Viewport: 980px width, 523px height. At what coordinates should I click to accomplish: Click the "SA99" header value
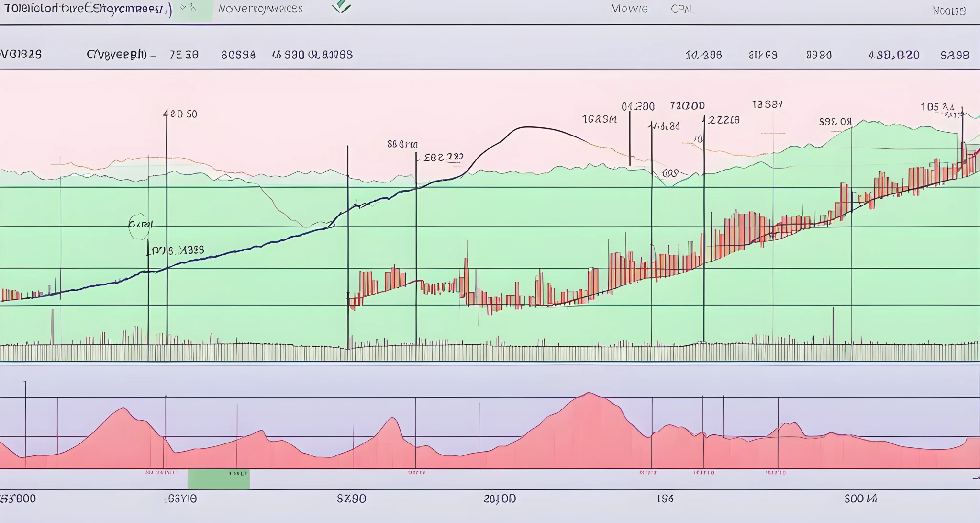955,55
